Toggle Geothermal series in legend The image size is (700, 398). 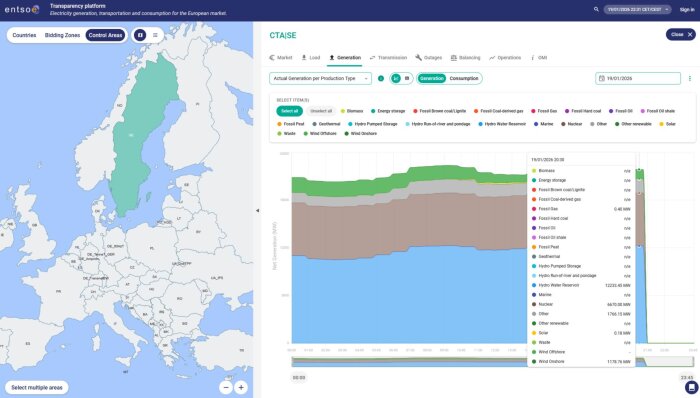tap(326, 124)
